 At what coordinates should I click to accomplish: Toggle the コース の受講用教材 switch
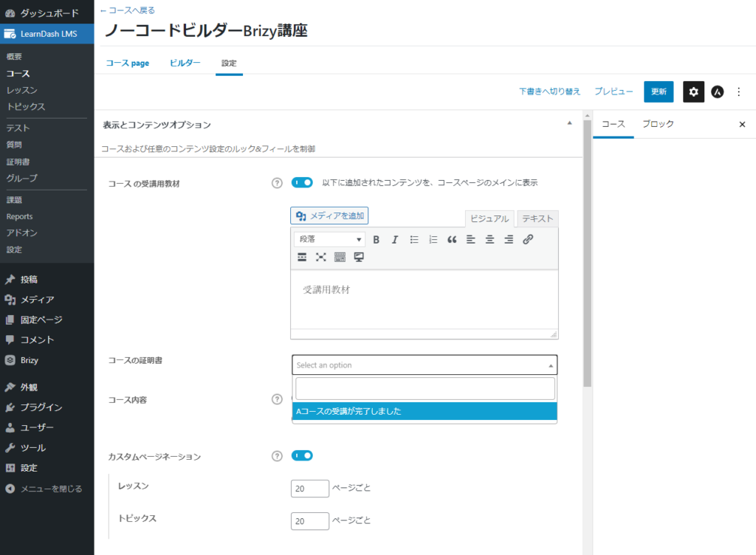pos(302,182)
